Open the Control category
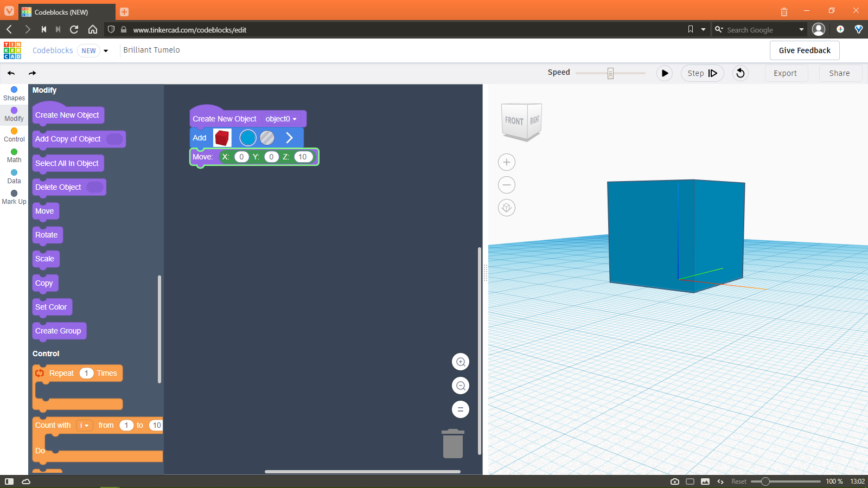 tap(14, 135)
